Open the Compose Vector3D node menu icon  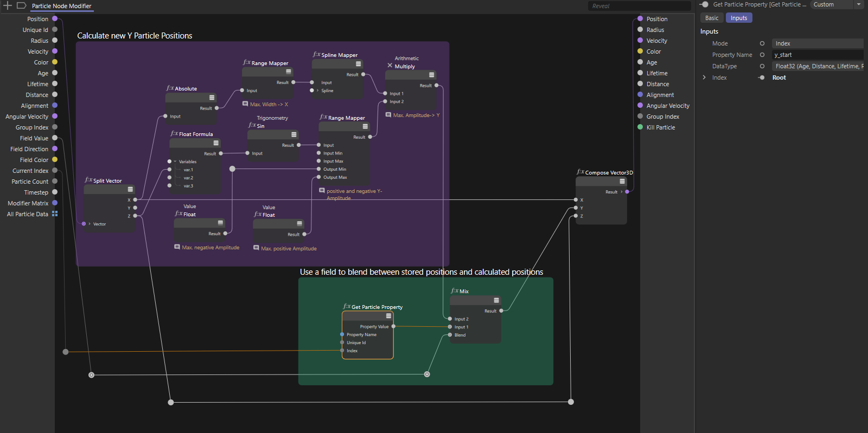[x=622, y=181]
